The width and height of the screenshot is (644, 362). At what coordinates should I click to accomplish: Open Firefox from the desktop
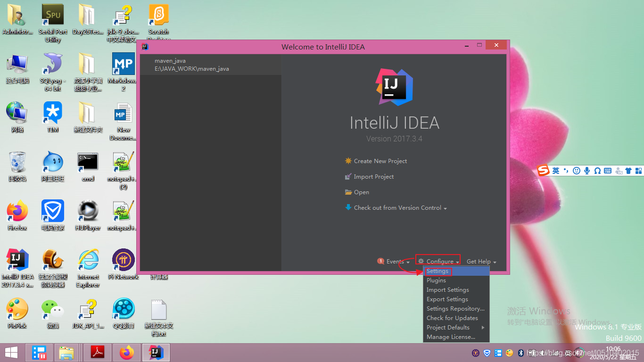click(x=17, y=211)
